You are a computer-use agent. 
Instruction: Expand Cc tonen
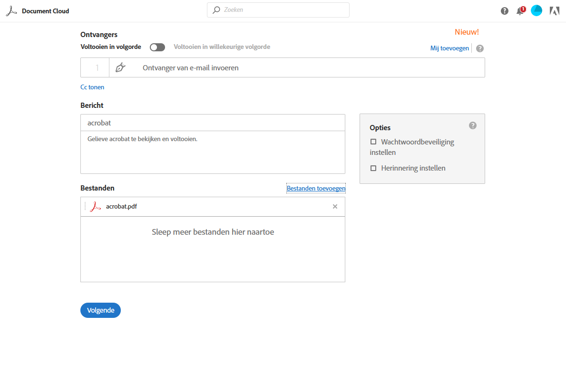click(x=92, y=87)
